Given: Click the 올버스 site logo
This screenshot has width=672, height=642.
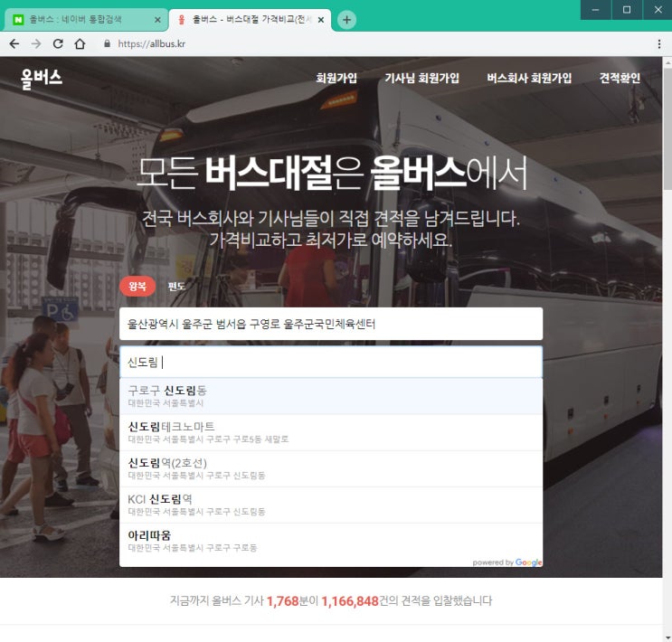Looking at the screenshot, I should (42, 79).
